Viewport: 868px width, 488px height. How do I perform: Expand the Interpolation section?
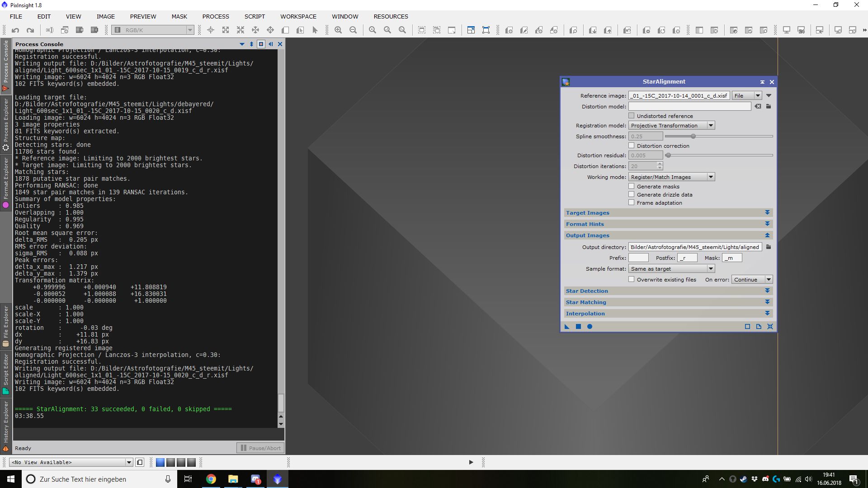[x=669, y=314]
